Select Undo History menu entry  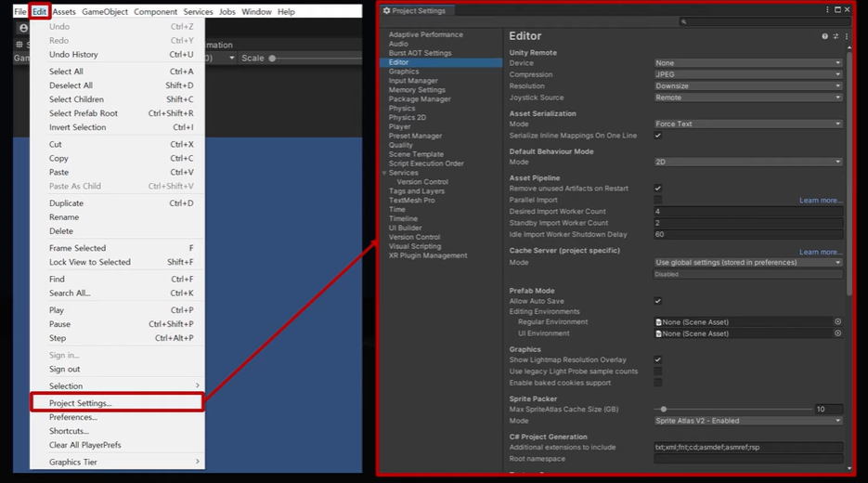point(117,54)
